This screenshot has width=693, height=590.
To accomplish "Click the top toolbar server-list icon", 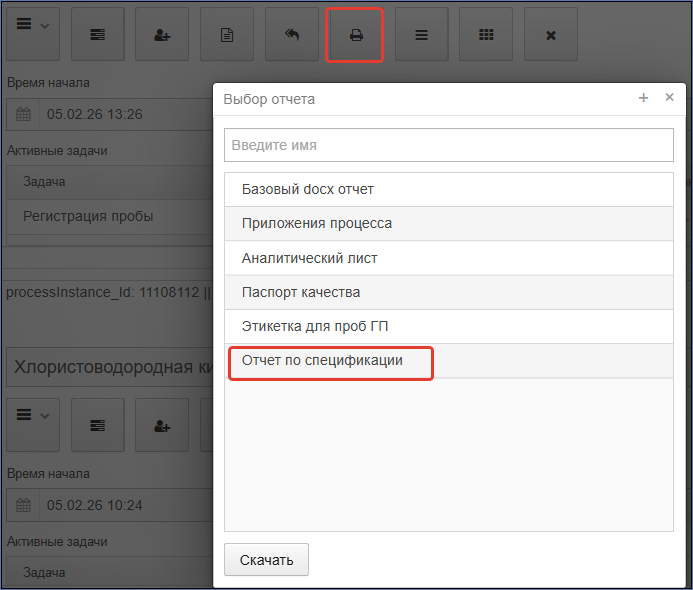I will (98, 34).
